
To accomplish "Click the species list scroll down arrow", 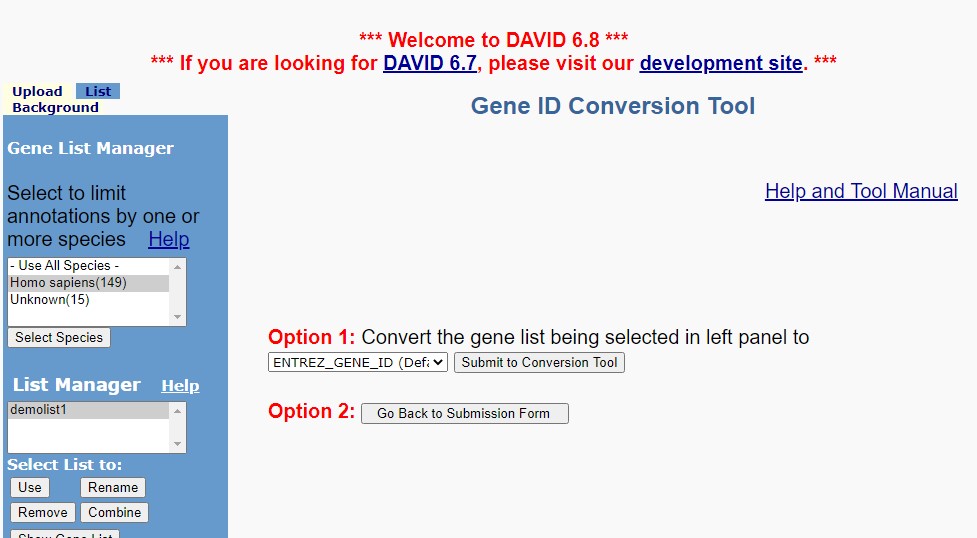I will (x=178, y=317).
